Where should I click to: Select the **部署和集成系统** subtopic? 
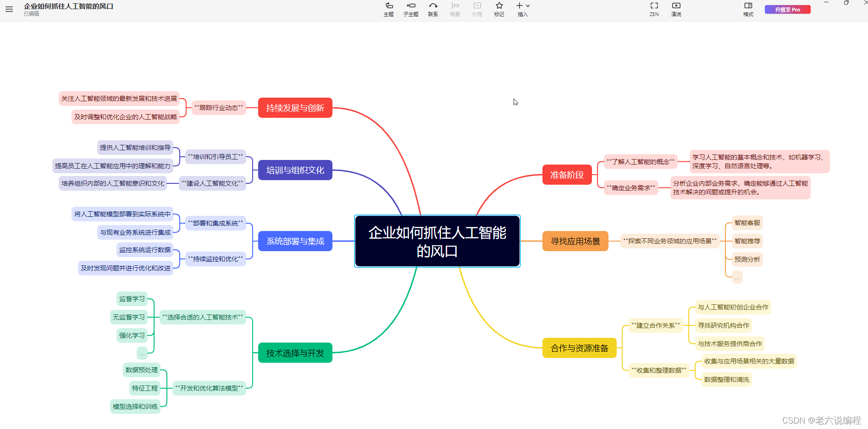point(216,223)
